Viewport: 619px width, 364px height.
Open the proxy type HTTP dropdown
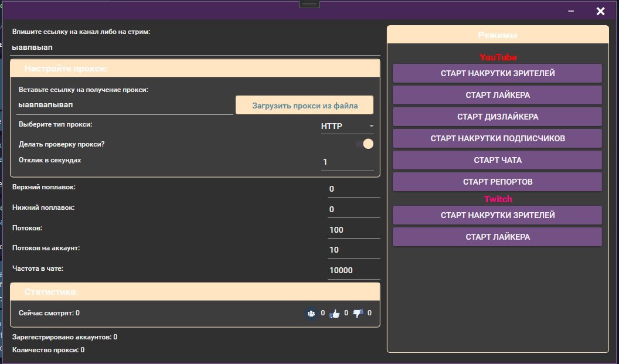pos(348,127)
